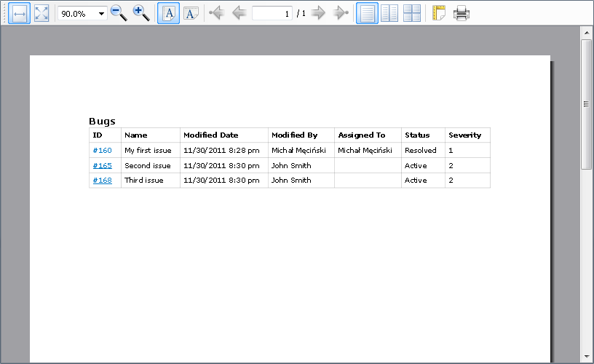Go to the previous page
Viewport: 594px width, 364px height.
pos(239,13)
